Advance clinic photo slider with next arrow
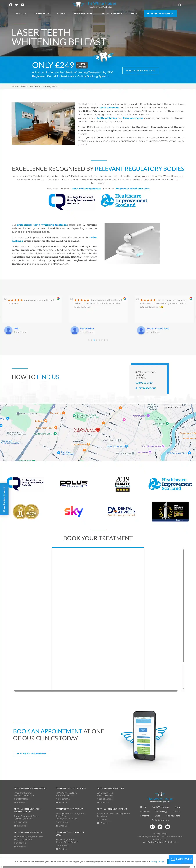This screenshot has width=196, height=868. click(x=71, y=125)
